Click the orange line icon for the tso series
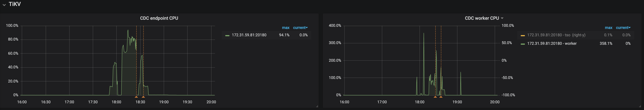 point(523,35)
